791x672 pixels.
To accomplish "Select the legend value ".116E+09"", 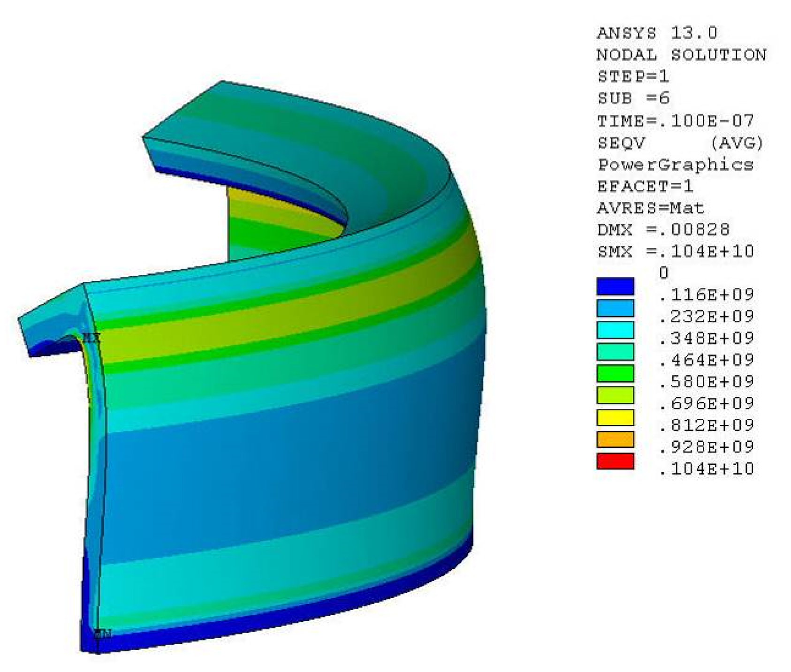I will 706,295.
